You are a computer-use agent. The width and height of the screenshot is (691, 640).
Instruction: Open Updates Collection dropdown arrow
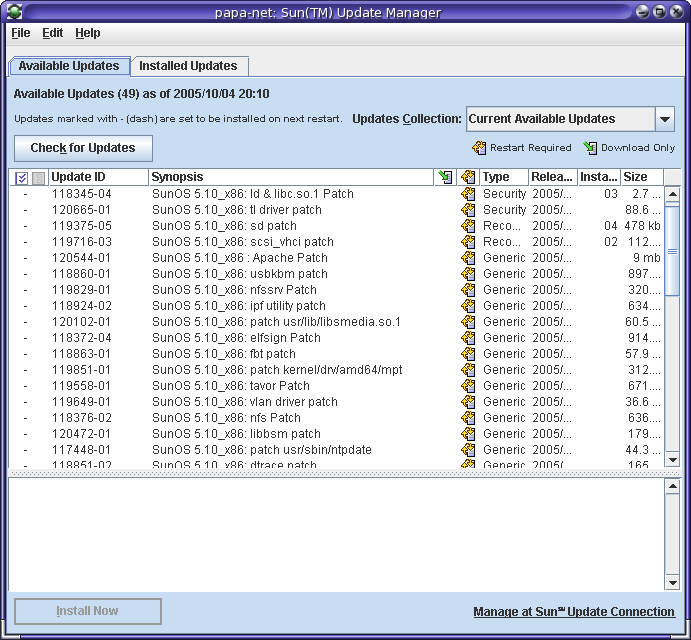pyautogui.click(x=665, y=119)
